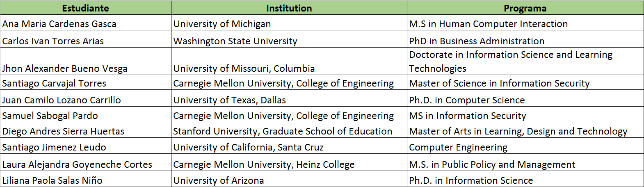Image resolution: width=644 pixels, height=187 pixels.
Task: Click the University of Michigan cell
Action: pyautogui.click(x=289, y=23)
